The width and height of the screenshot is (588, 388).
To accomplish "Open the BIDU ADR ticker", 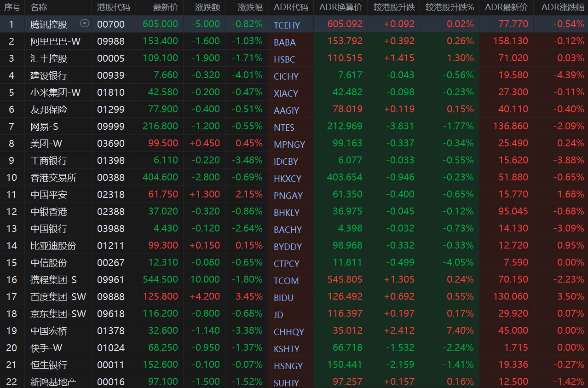I will point(283,298).
